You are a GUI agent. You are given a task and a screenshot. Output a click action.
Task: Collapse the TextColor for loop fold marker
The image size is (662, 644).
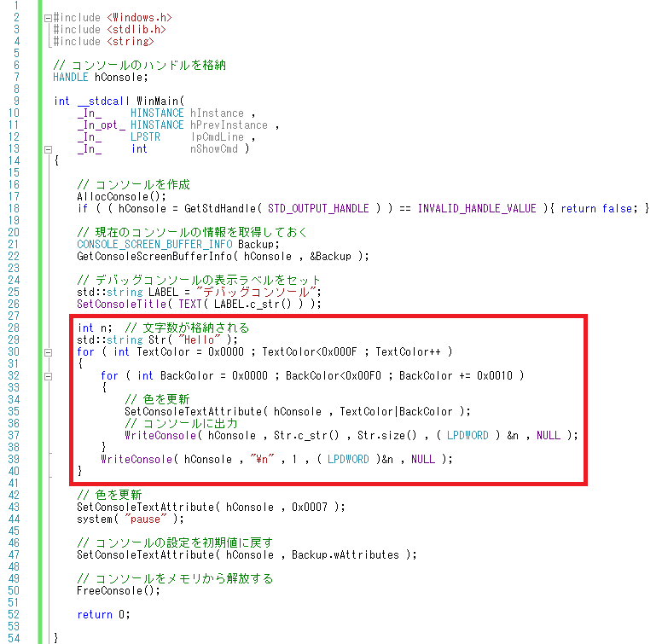pos(48,352)
